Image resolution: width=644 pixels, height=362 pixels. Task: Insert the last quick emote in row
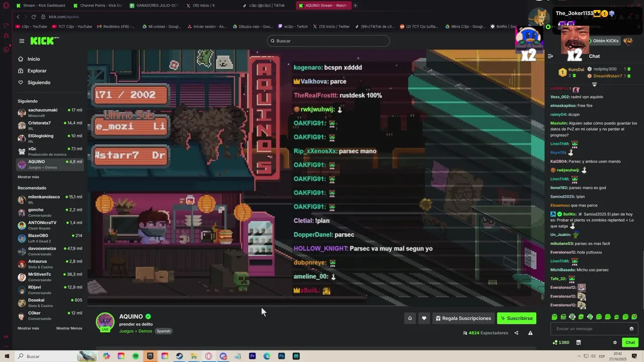coord(634,317)
